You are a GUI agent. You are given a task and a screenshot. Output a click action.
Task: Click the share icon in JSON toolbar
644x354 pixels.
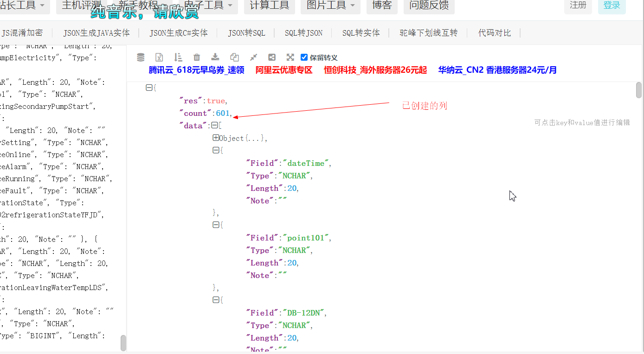click(x=272, y=57)
